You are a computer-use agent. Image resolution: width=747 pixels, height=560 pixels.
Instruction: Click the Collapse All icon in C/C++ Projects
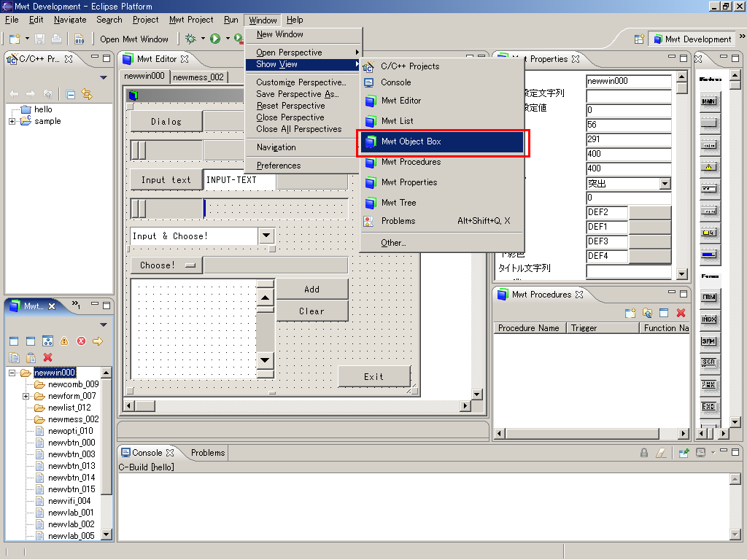point(71,94)
